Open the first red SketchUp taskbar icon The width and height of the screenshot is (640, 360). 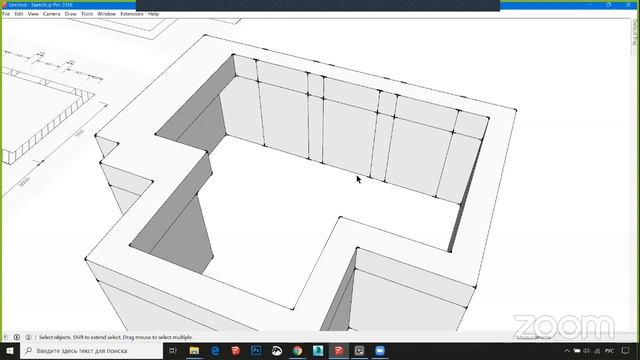(x=236, y=351)
